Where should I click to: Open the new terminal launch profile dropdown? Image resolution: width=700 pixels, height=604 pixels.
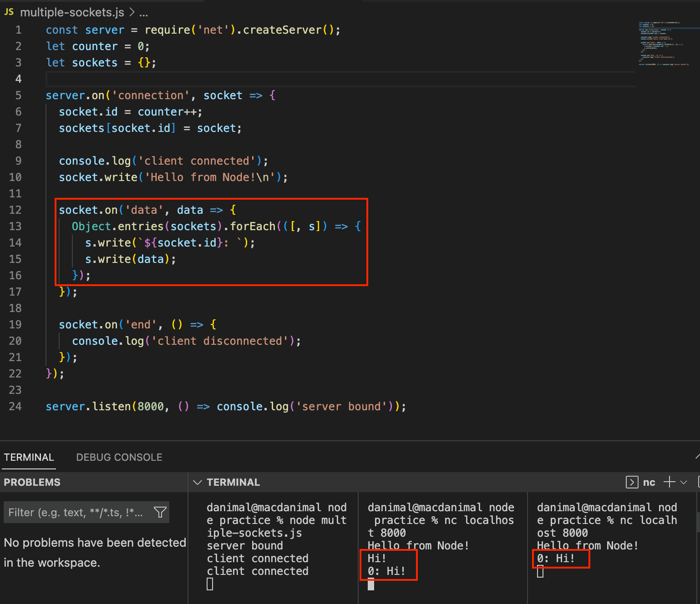(684, 482)
